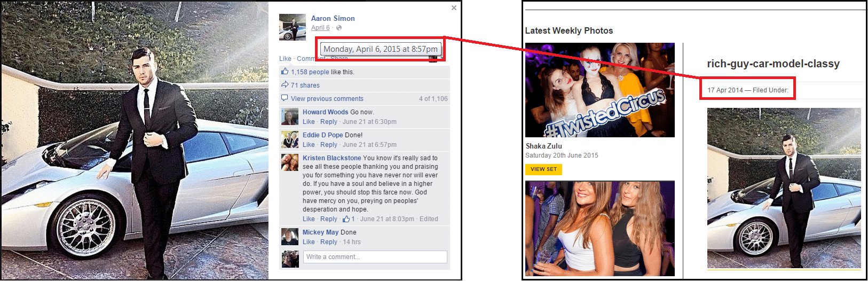Reply to Eddie D Pope's comment
The height and width of the screenshot is (281, 868).
(x=329, y=145)
